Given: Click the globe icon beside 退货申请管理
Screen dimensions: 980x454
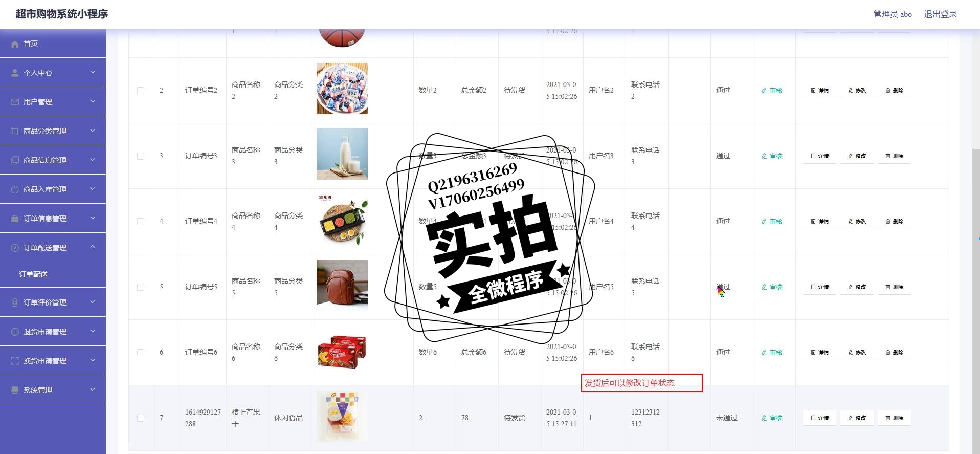Looking at the screenshot, I should pyautogui.click(x=15, y=332).
